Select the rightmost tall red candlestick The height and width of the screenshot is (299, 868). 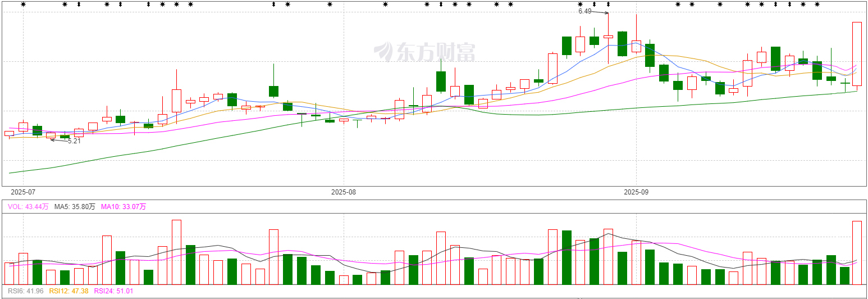coord(857,55)
